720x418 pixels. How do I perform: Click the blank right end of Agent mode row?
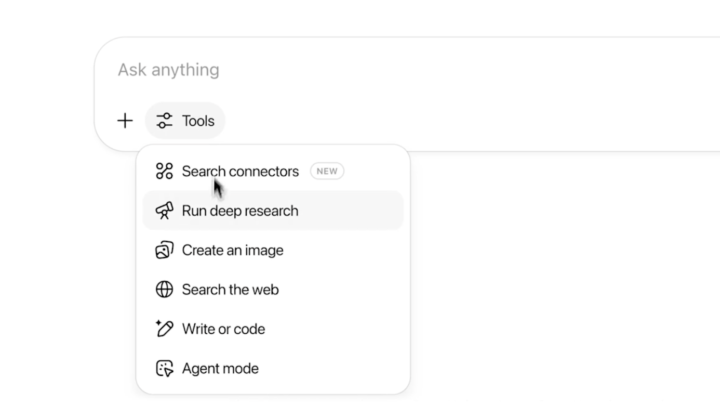pyautogui.click(x=358, y=368)
